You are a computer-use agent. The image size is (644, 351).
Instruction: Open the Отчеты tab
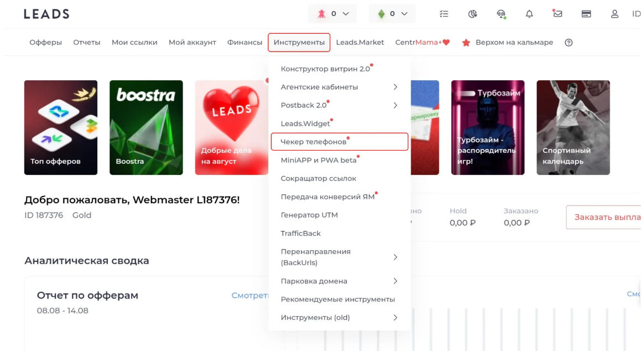(x=87, y=42)
